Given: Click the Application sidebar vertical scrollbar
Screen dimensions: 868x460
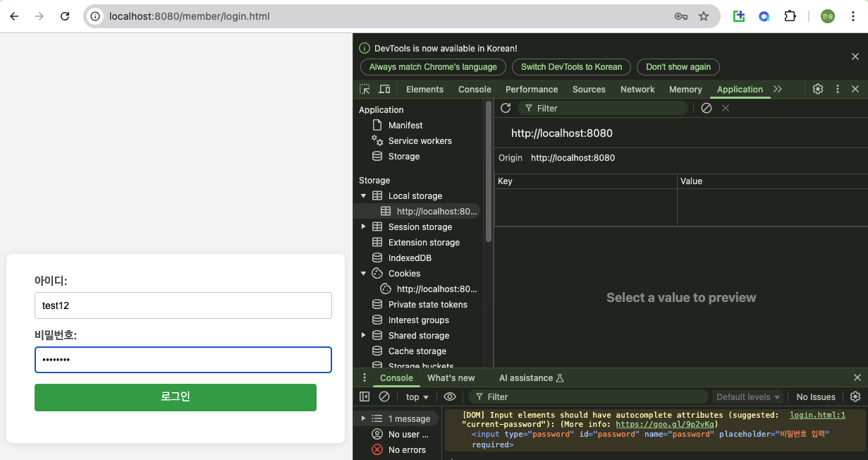Looking at the screenshot, I should click(x=488, y=173).
